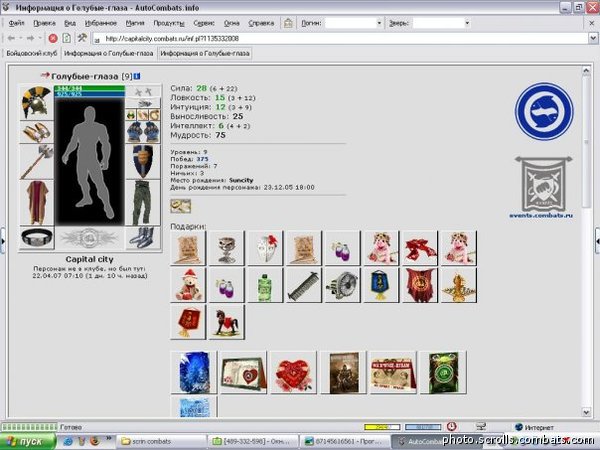Open the [489-332-598] taskbar window
The image size is (600, 450).
pos(255,442)
